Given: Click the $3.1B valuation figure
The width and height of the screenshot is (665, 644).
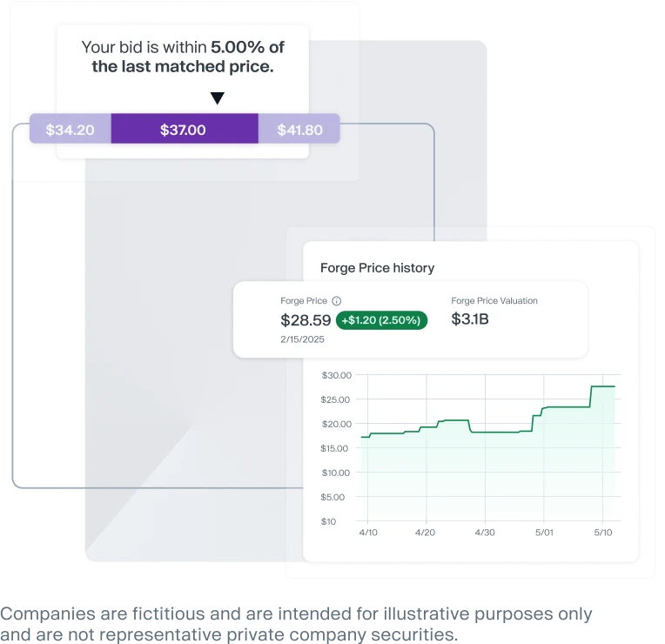Looking at the screenshot, I should (x=470, y=319).
